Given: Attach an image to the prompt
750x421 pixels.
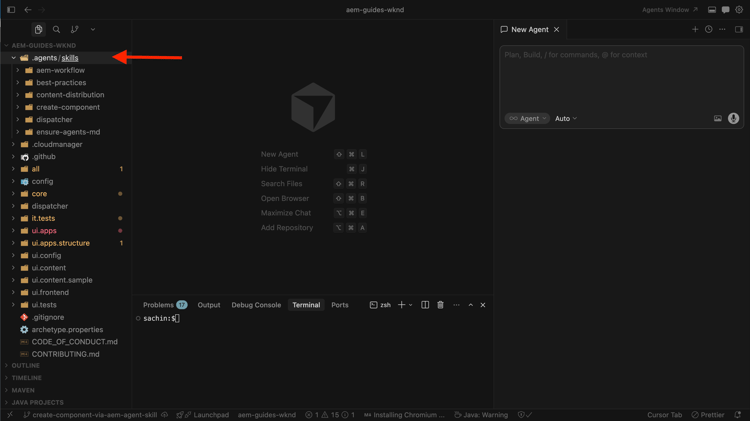Looking at the screenshot, I should (x=717, y=119).
